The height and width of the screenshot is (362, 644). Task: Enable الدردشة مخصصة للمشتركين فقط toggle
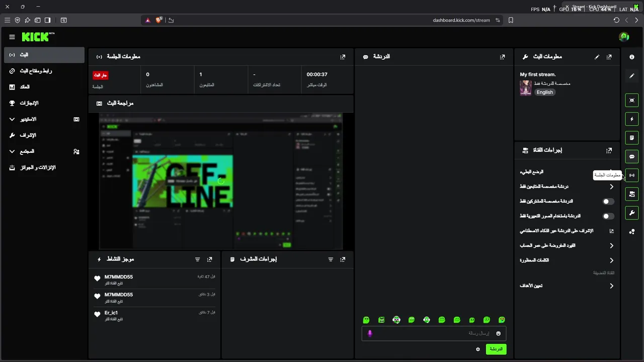(x=608, y=201)
